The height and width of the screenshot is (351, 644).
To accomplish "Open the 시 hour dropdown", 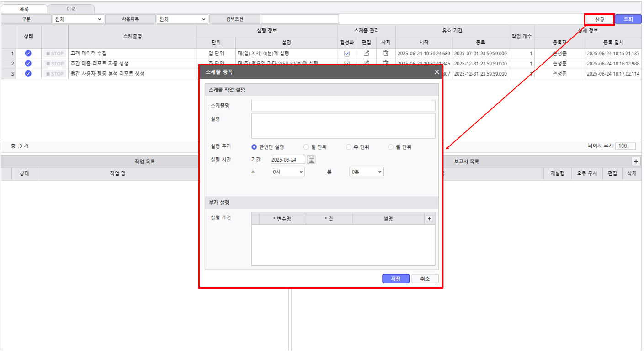I will tap(287, 172).
